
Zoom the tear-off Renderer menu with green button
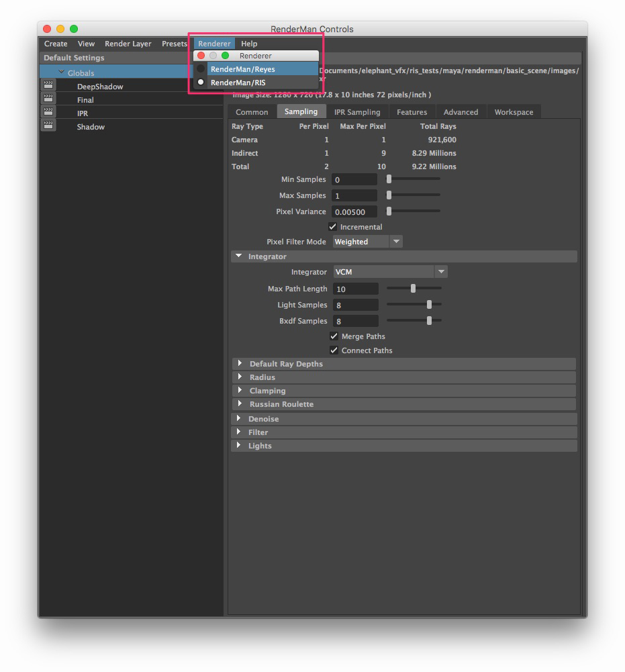coord(225,56)
